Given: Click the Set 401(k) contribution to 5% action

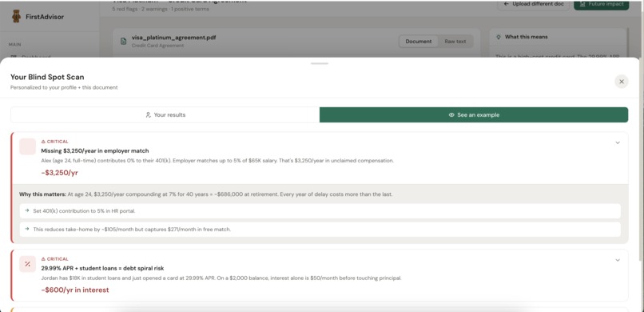Looking at the screenshot, I should click(x=320, y=211).
